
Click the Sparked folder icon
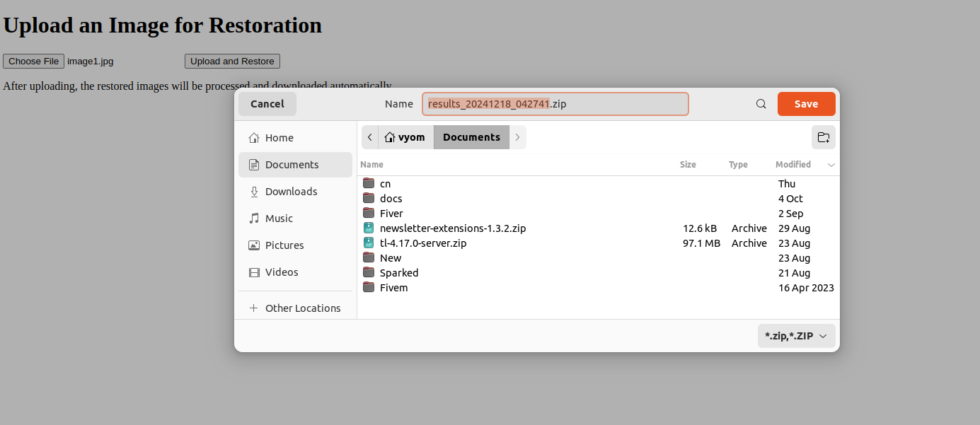tap(369, 273)
